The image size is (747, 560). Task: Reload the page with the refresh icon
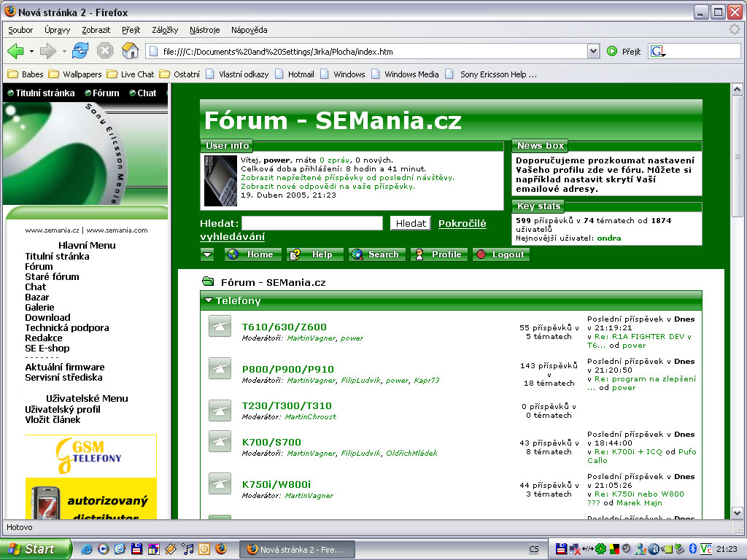[x=80, y=51]
